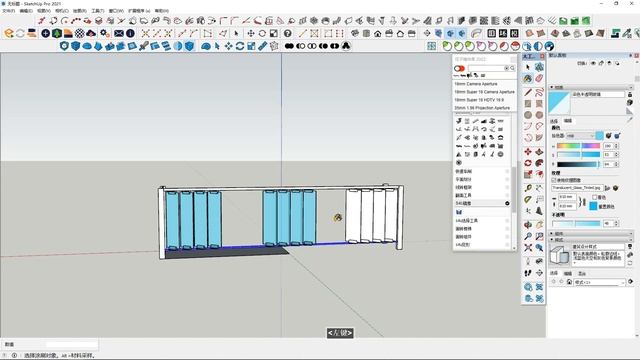Screen dimensions: 640x360
Task: Open the Tools menu
Action: point(98,11)
